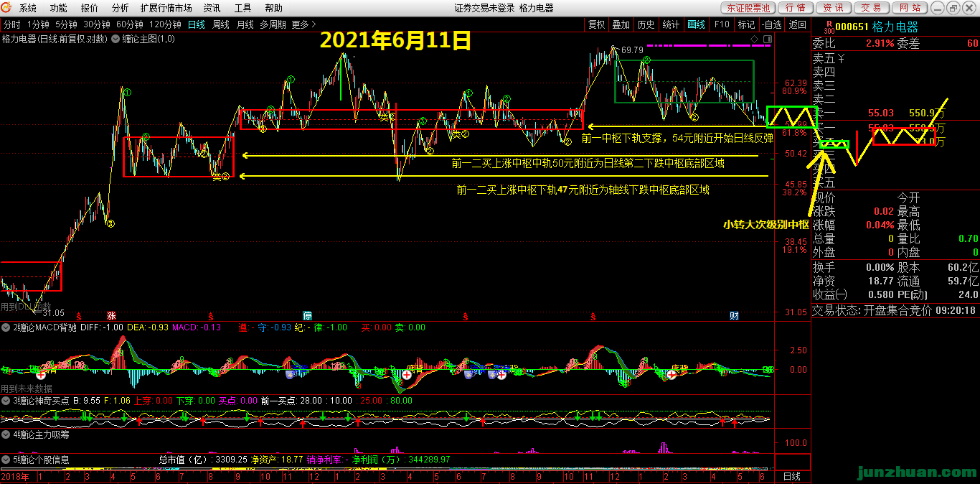Click the 网站 website button
This screenshot has height=484, width=980.
[909, 8]
